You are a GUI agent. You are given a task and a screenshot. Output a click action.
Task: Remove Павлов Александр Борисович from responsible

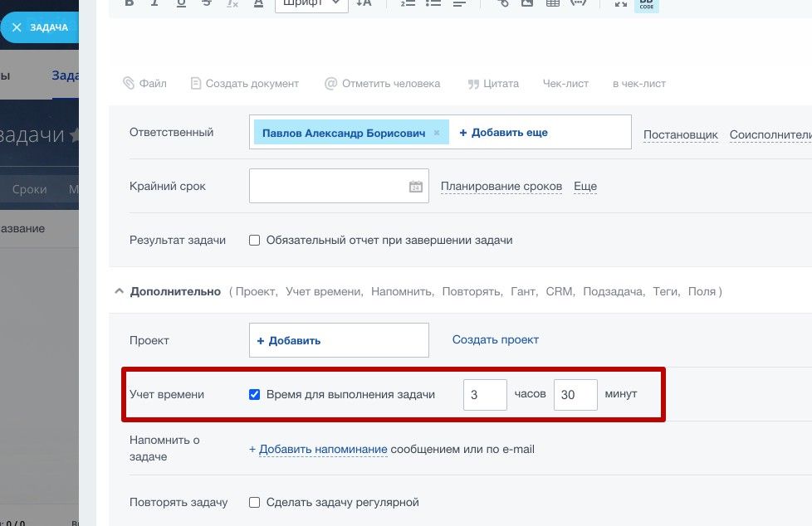point(437,133)
